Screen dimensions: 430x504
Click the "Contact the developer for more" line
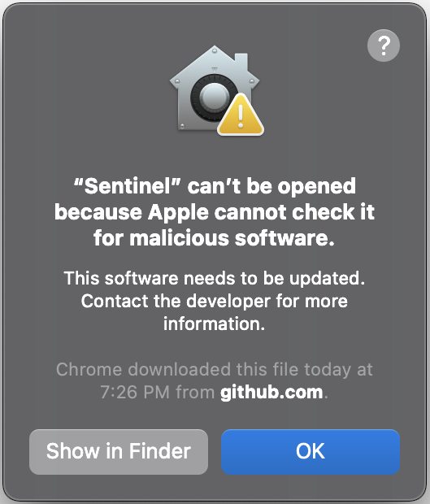point(215,302)
